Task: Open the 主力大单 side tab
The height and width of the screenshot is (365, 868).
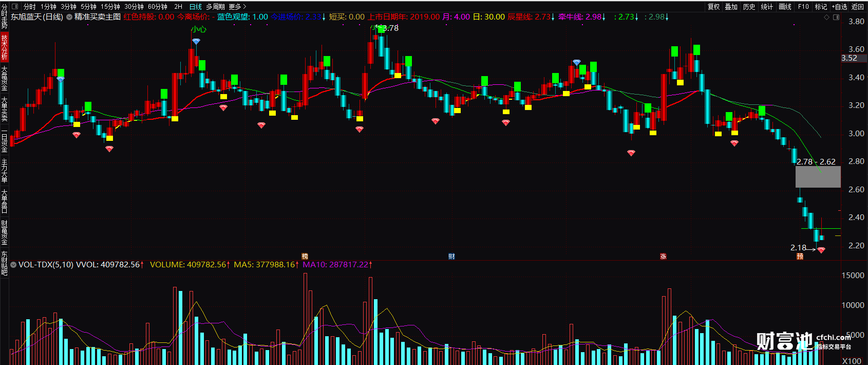Action: tap(4, 171)
